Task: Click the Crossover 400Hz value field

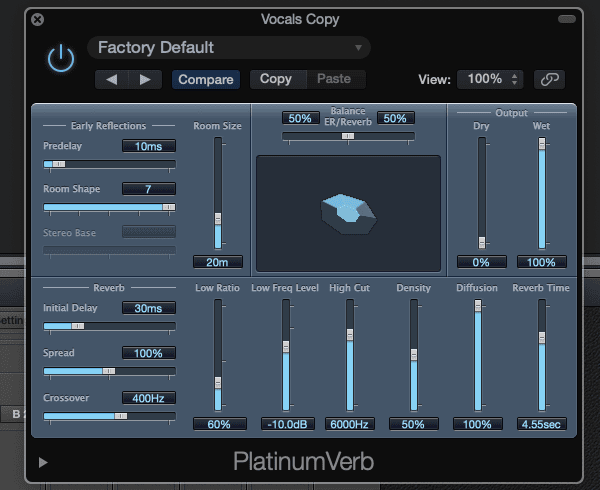Action: click(x=148, y=398)
